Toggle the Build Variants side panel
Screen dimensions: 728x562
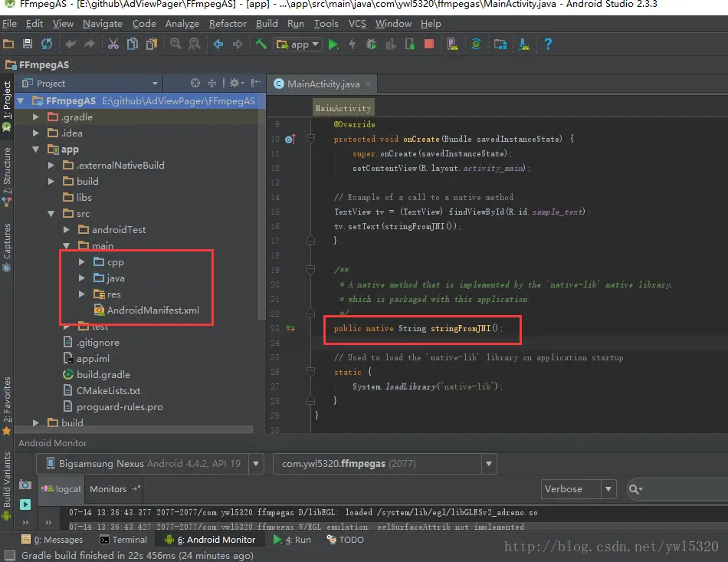pos(7,485)
